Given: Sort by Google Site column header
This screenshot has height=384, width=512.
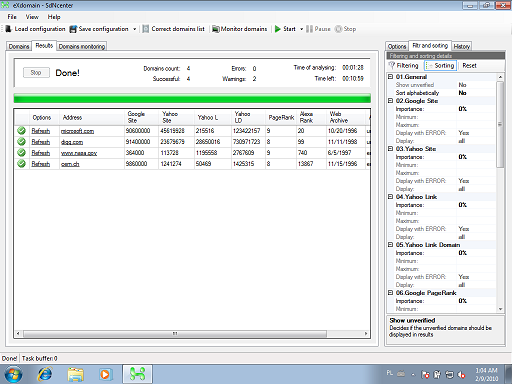Looking at the screenshot, I should point(141,117).
